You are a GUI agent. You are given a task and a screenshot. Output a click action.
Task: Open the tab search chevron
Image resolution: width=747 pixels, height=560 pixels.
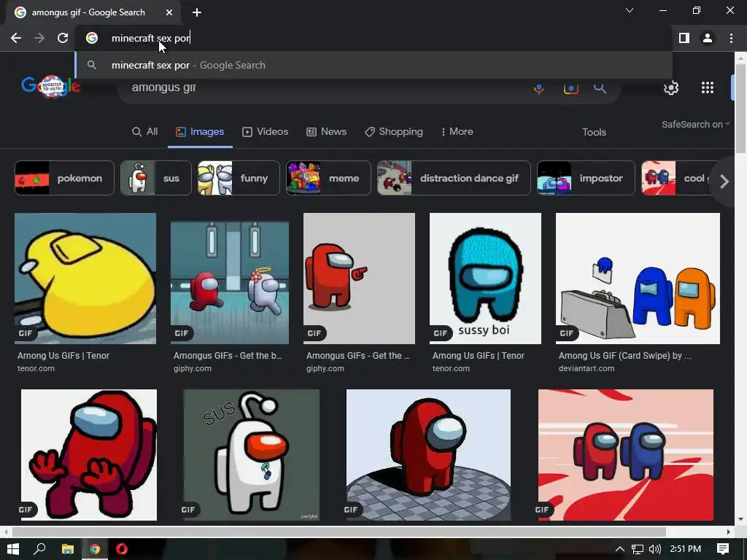pyautogui.click(x=630, y=10)
